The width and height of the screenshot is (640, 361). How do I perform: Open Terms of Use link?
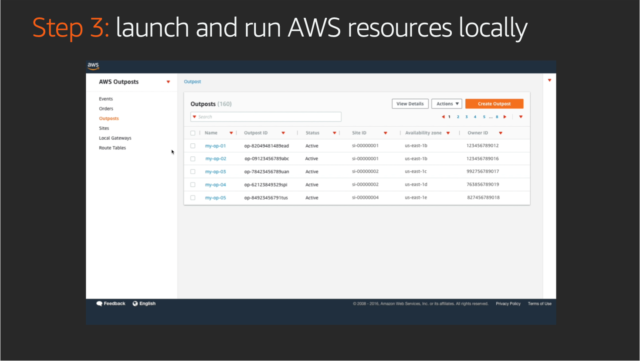[x=540, y=304]
